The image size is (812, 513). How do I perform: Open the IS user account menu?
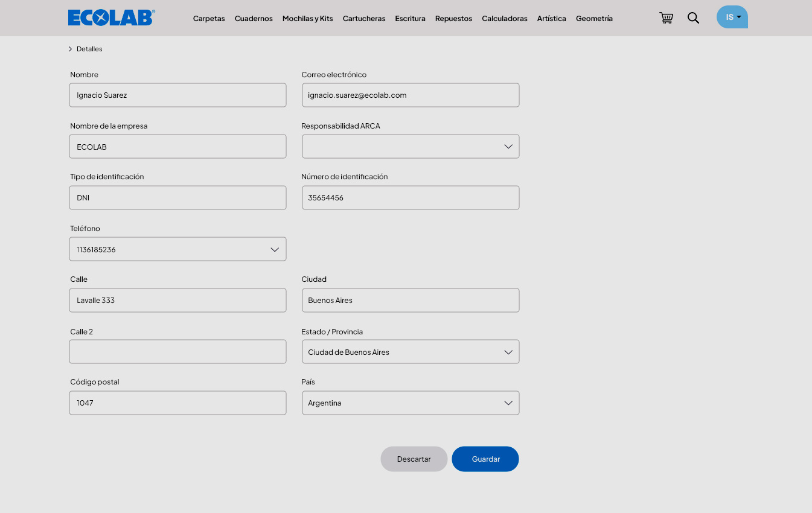(x=732, y=17)
